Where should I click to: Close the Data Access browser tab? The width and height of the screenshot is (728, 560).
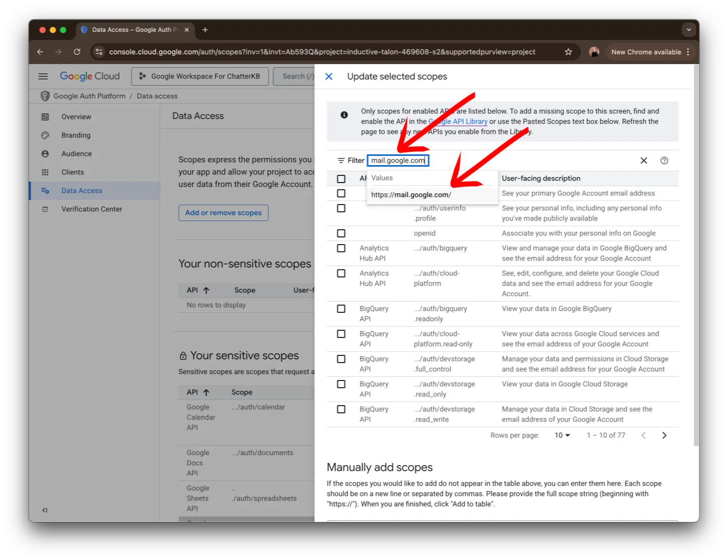pos(187,30)
